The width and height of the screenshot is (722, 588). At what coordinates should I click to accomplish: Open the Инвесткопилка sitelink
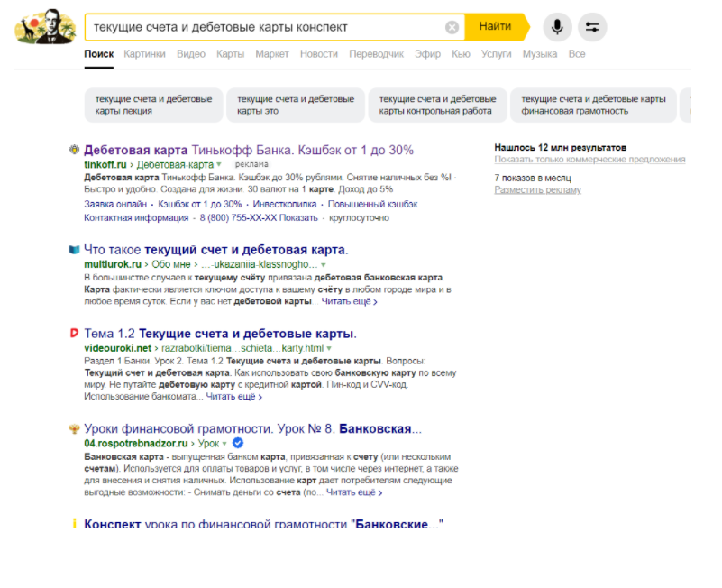pos(285,204)
